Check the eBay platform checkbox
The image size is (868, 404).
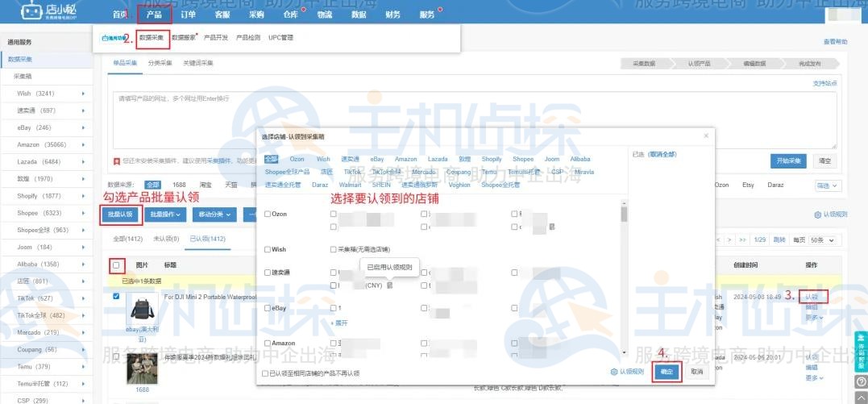(268, 308)
